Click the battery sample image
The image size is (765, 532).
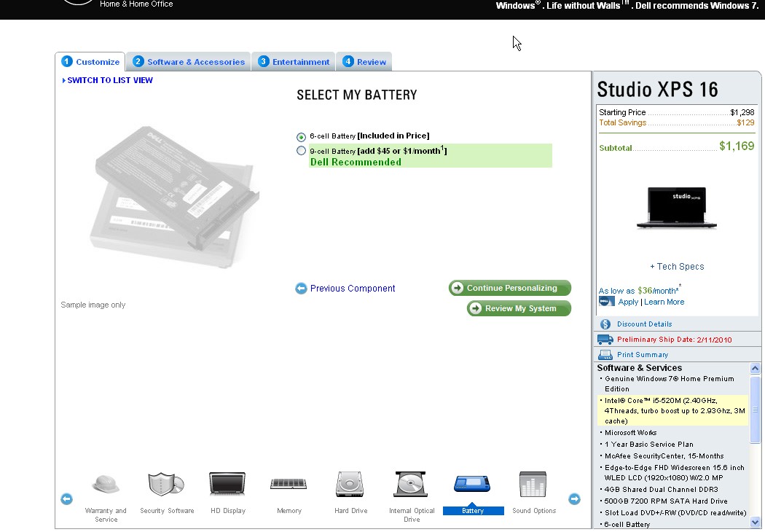point(174,197)
